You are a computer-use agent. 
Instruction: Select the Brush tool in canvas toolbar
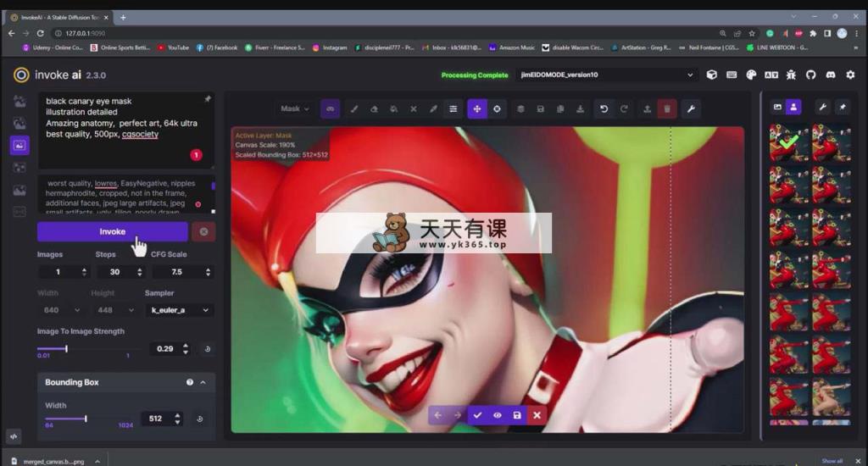click(354, 109)
